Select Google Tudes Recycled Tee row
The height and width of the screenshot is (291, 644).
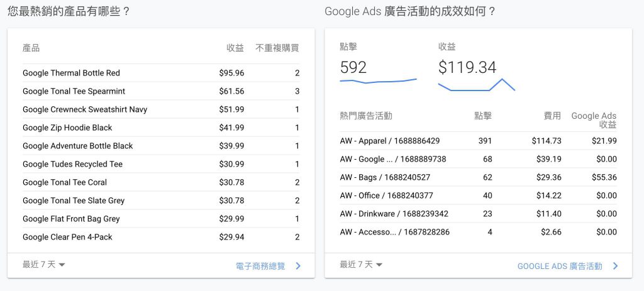161,164
